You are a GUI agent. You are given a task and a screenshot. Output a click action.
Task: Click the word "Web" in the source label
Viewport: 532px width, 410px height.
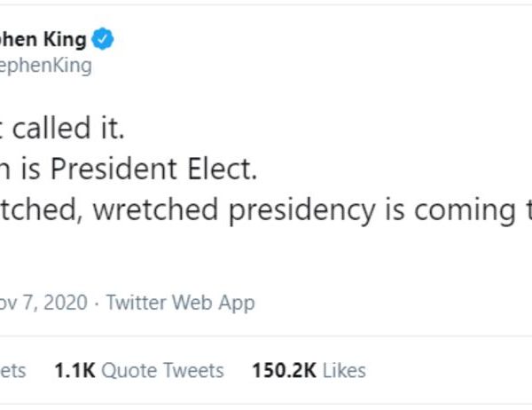[192, 303]
